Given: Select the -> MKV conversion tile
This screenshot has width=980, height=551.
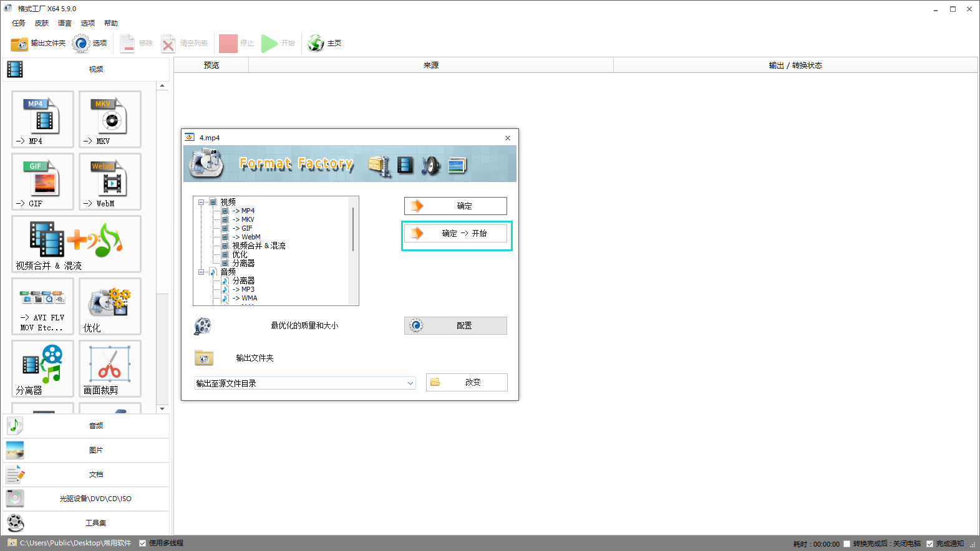Looking at the screenshot, I should coord(110,119).
